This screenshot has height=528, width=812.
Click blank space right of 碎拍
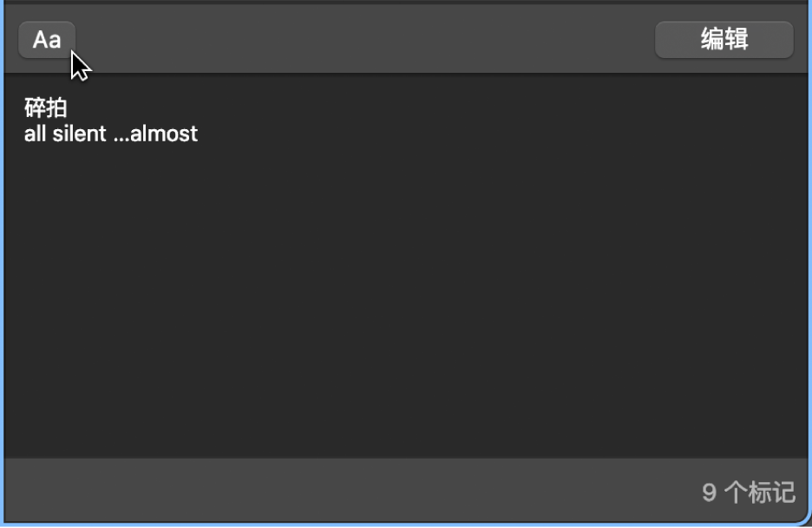347,108
